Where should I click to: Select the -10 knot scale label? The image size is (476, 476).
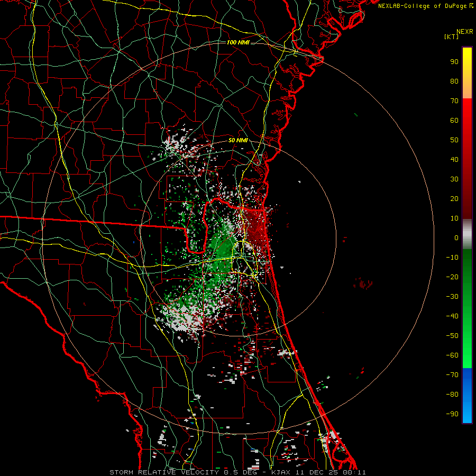(452, 258)
